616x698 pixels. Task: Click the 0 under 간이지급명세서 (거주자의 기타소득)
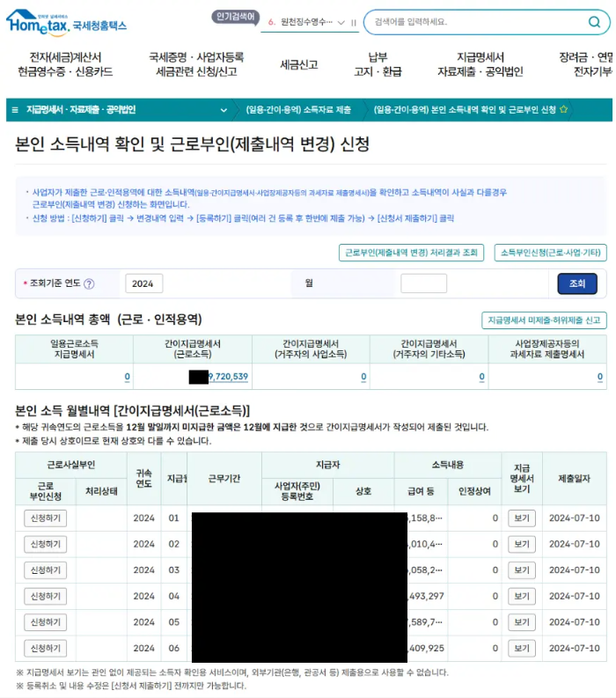pyautogui.click(x=481, y=377)
